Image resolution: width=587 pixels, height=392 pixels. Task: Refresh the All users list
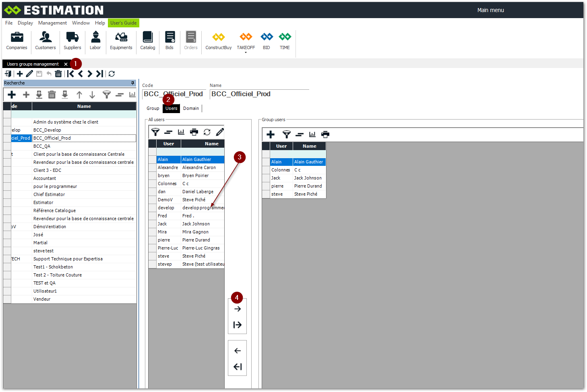pos(207,132)
